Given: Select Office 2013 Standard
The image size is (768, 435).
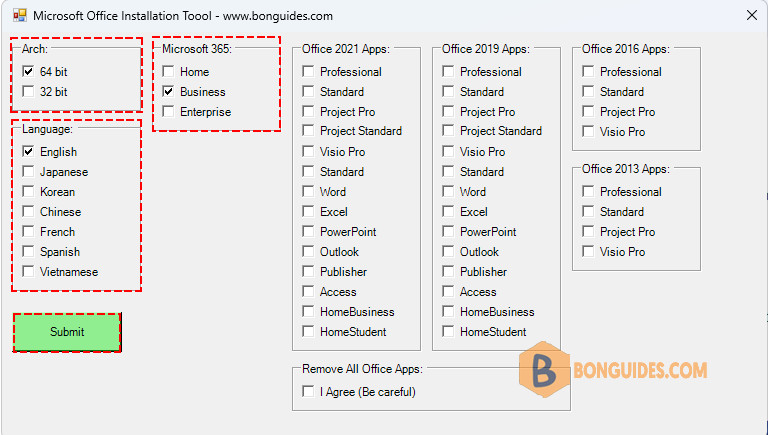Looking at the screenshot, I should point(588,212).
